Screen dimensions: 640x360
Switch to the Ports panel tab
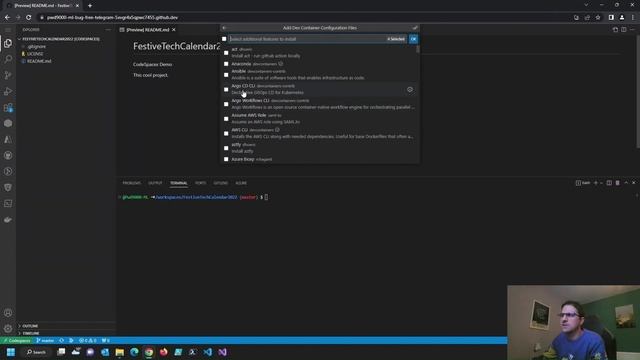tap(200, 183)
